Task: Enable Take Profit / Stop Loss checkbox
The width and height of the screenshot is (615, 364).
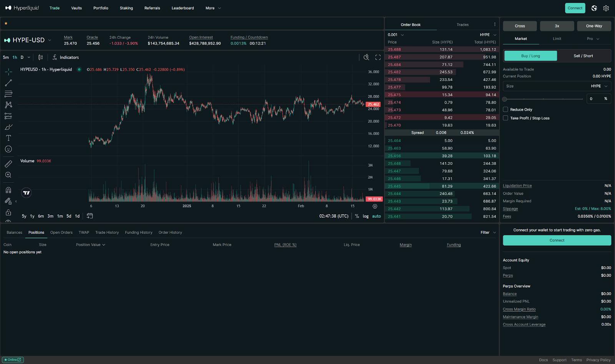Action: tap(505, 118)
